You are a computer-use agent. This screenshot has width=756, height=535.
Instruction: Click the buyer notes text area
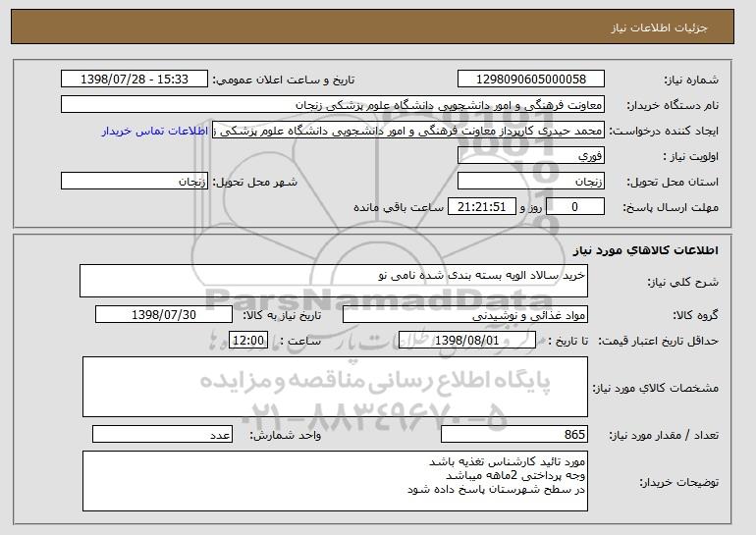(x=335, y=481)
